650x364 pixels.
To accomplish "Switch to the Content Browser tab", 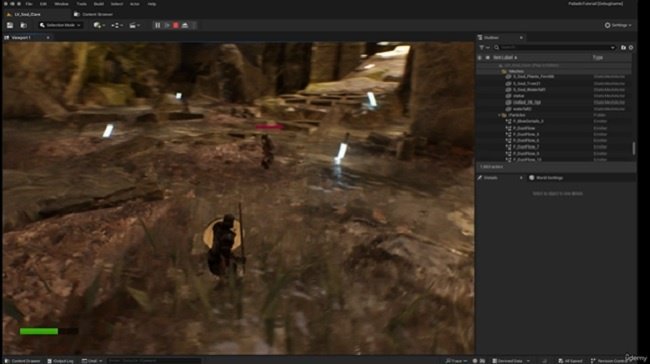I will [94, 14].
